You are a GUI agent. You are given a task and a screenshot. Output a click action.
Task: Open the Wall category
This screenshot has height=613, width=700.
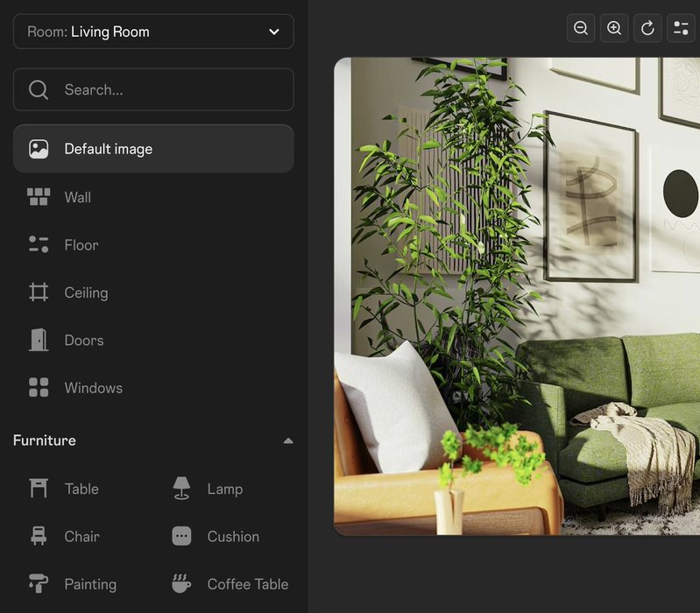point(153,197)
